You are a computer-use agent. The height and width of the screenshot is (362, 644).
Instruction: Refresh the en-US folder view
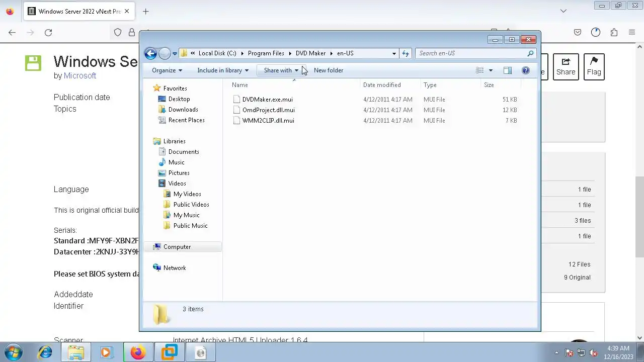click(x=406, y=53)
